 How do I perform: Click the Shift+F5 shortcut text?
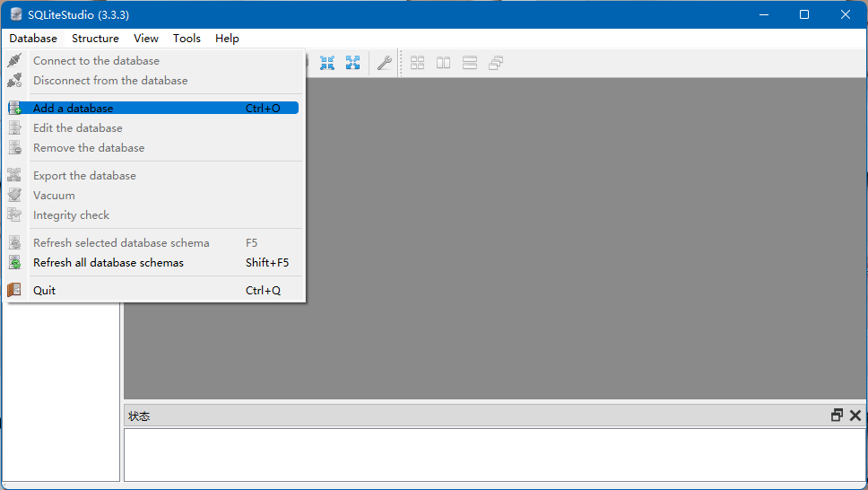tap(267, 263)
